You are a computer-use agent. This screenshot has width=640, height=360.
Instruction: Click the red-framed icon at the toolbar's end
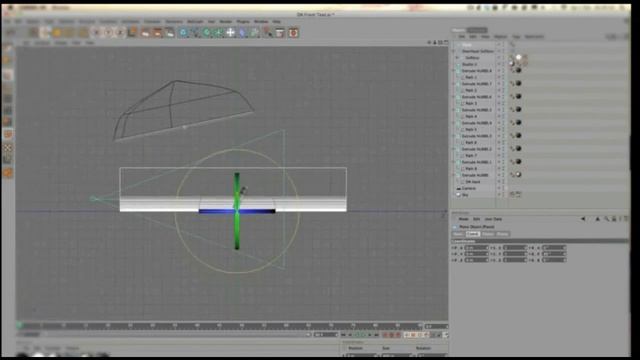pyautogui.click(x=293, y=32)
